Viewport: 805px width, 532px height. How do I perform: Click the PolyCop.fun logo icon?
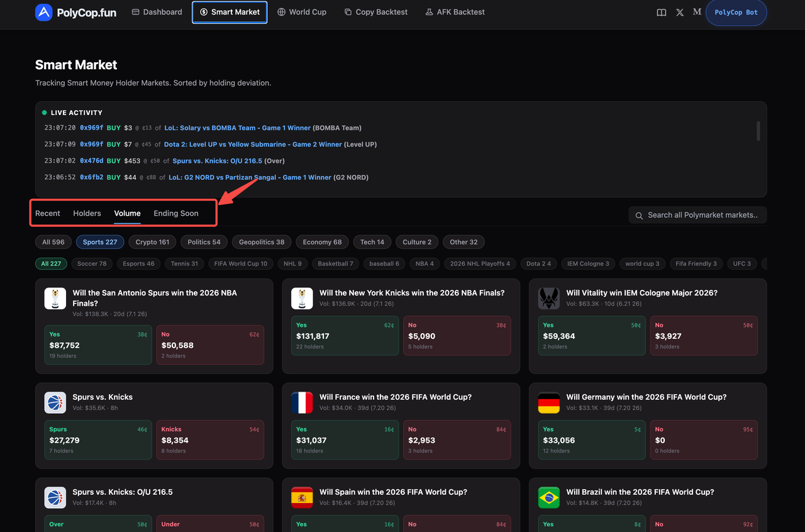(43, 12)
